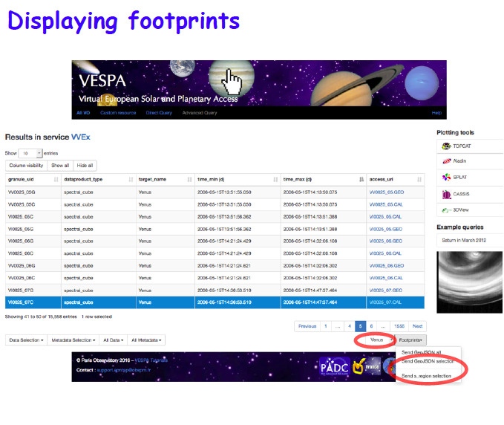The width and height of the screenshot is (504, 425).
Task: Open the VVEx service link
Action: click(x=81, y=137)
